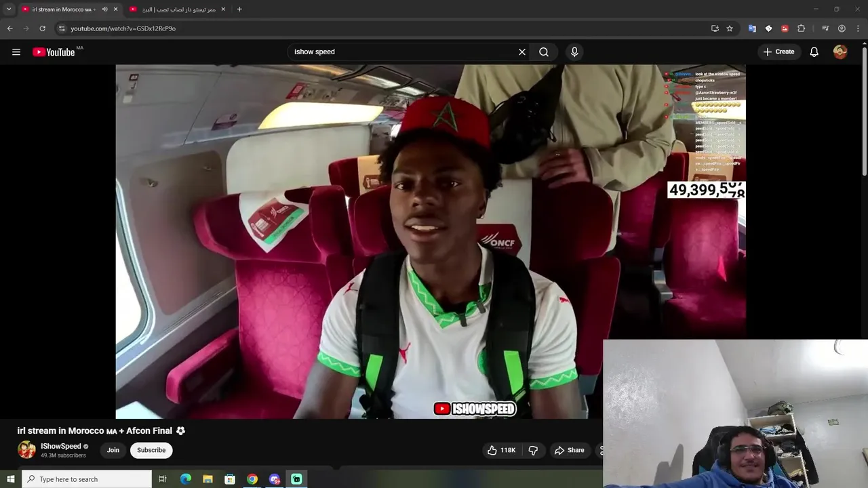Go back with browser back arrow

point(9,28)
